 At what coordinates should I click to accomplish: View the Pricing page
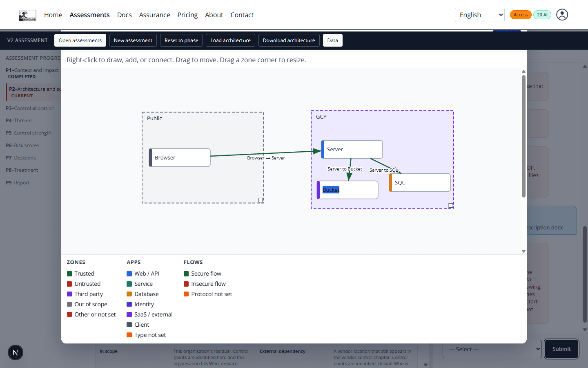[x=187, y=15]
